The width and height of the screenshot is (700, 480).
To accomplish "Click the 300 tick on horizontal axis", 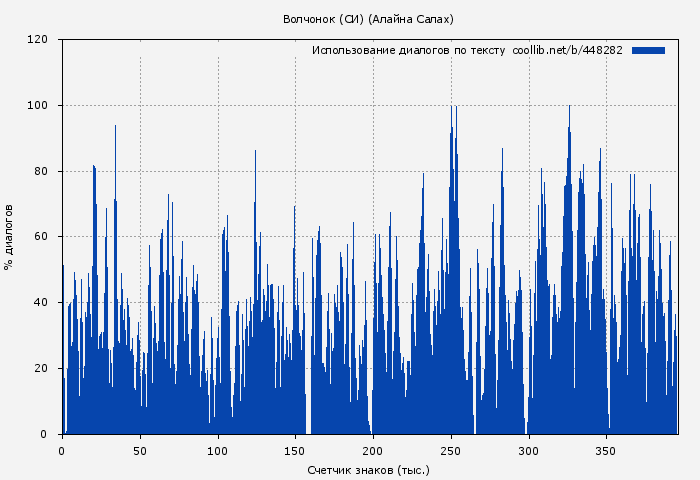I will (x=528, y=450).
